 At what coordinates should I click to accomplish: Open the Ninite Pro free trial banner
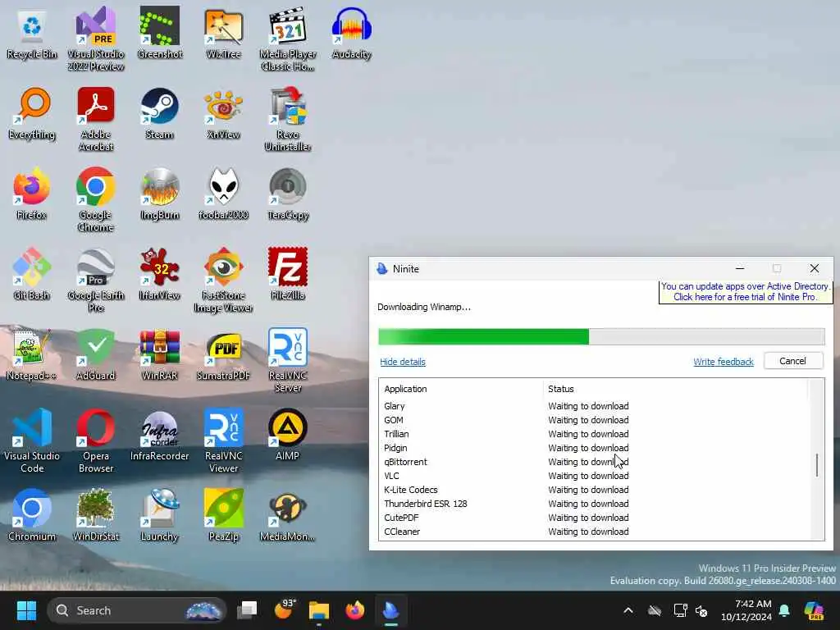(x=745, y=292)
